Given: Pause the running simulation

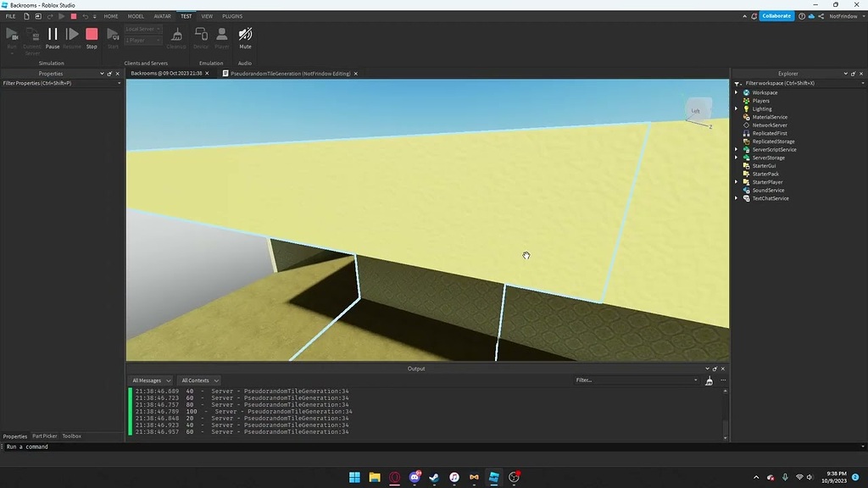Looking at the screenshot, I should click(x=52, y=34).
